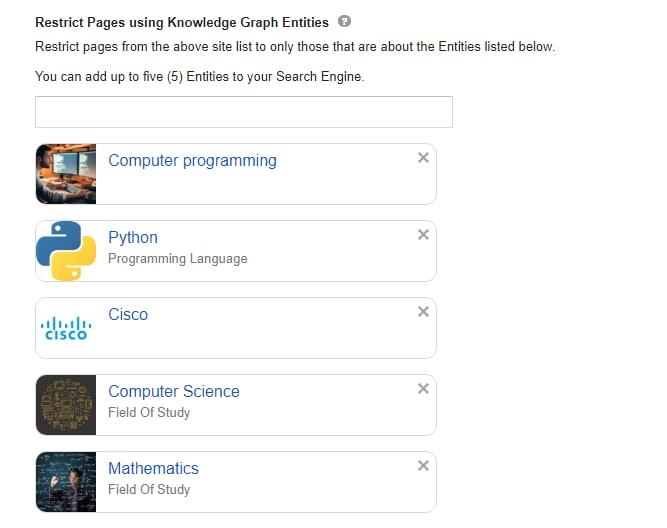
Task: Open the Cisco entity link
Action: (128, 314)
